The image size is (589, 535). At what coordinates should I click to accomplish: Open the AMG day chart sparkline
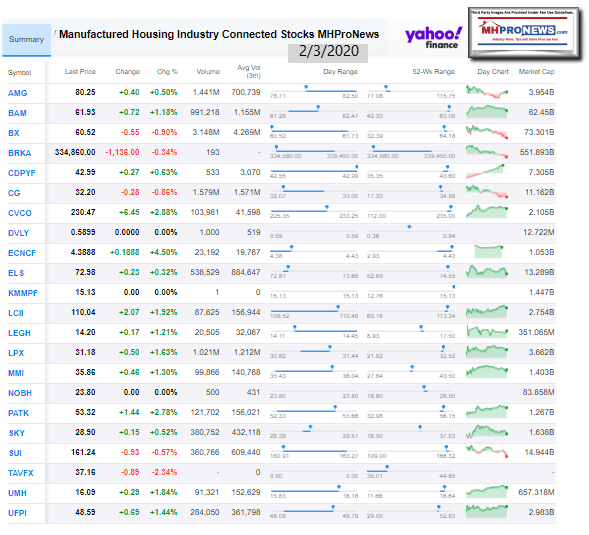click(x=487, y=92)
